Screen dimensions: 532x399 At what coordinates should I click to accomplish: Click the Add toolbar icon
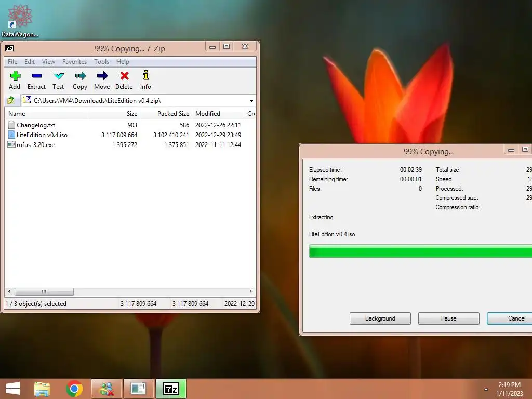[x=15, y=76]
